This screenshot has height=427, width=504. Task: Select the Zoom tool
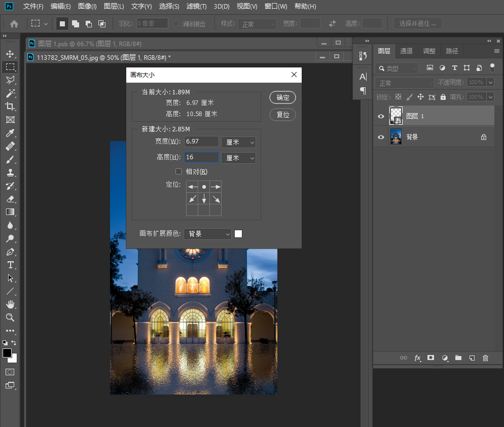(10, 317)
